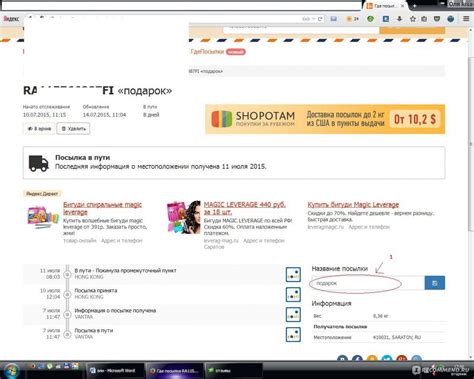Image resolution: width=474 pixels, height=379 pixels.
Task: Open the Firefox hamburger menu
Action: click(466, 19)
